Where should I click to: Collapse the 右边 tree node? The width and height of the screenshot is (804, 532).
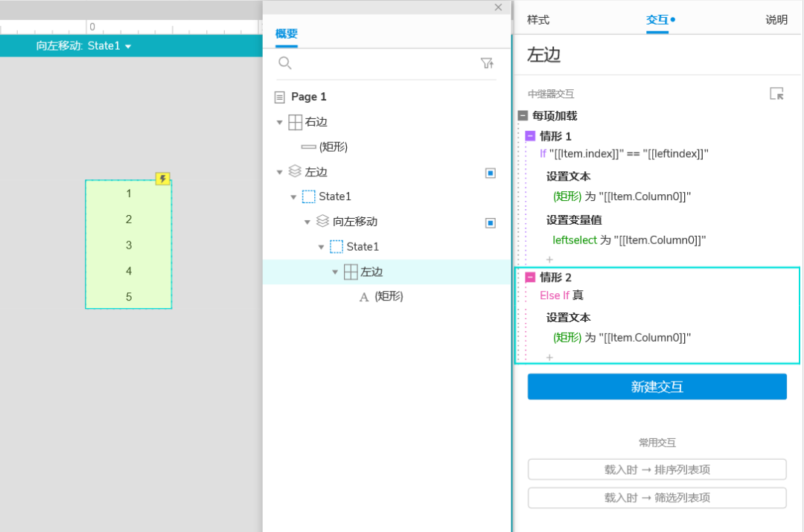point(279,123)
